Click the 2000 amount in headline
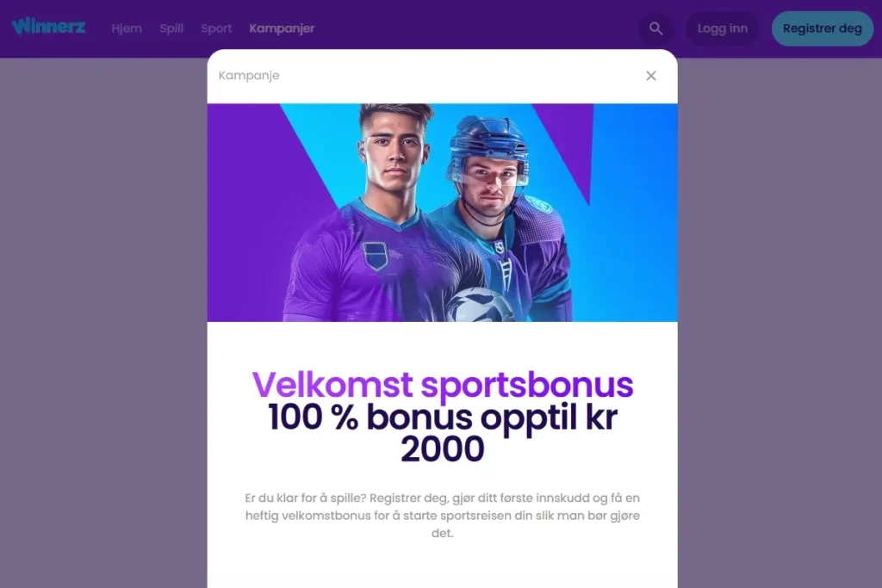882x588 pixels. point(443,449)
